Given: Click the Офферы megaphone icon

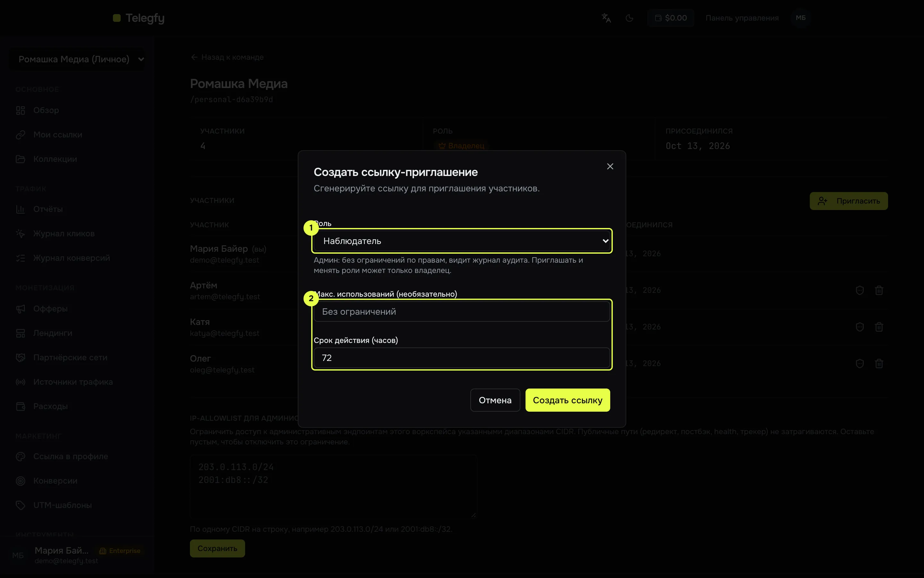Looking at the screenshot, I should click(21, 309).
